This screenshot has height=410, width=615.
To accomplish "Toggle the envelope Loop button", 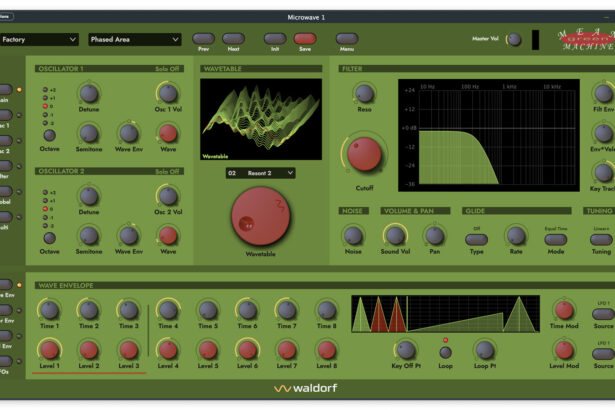I will coord(445,352).
